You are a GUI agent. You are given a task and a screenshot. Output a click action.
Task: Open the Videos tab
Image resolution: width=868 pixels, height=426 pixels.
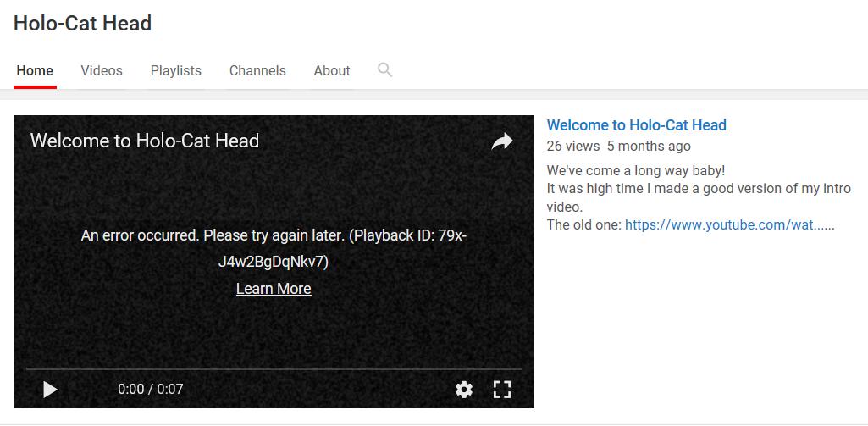pos(102,71)
